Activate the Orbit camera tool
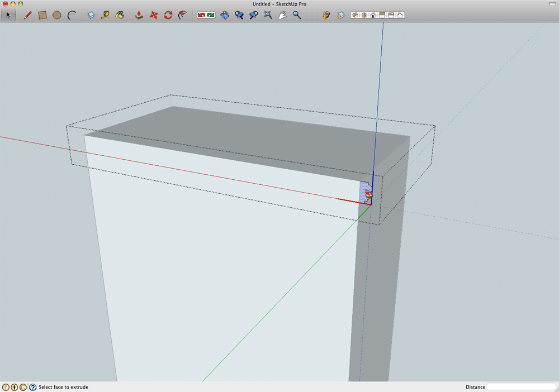Viewport: 559px width, 392px height. click(225, 15)
